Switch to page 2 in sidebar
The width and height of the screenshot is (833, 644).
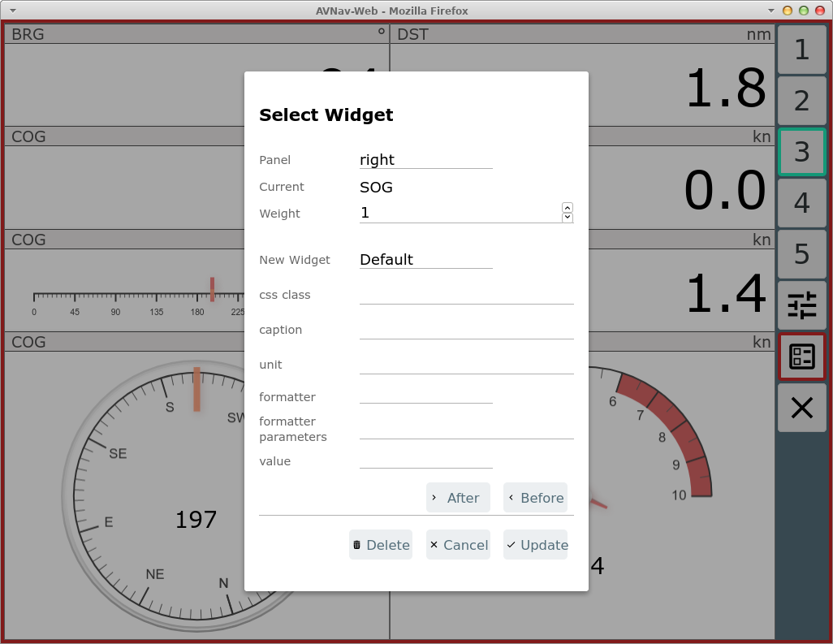click(x=801, y=101)
